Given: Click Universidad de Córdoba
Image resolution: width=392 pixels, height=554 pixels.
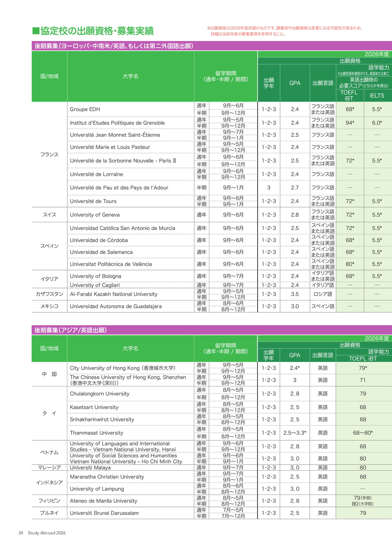Looking at the screenshot, I should 99,240.
